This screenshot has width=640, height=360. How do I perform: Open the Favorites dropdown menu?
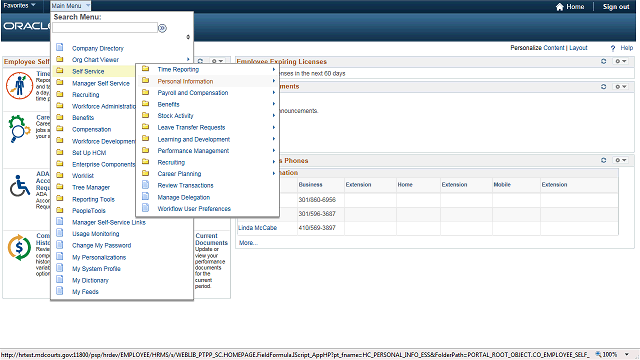[19, 5]
